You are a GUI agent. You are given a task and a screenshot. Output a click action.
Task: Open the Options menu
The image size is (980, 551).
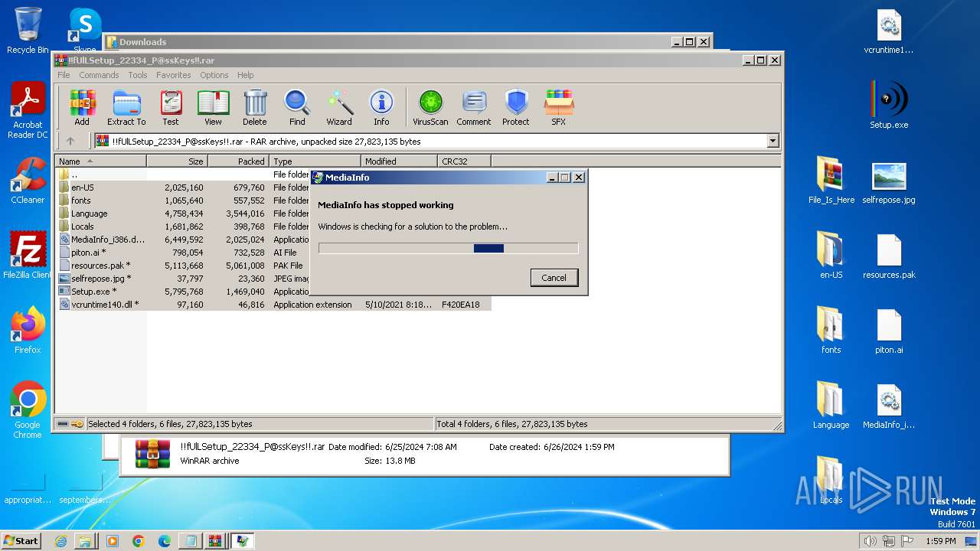(x=214, y=75)
